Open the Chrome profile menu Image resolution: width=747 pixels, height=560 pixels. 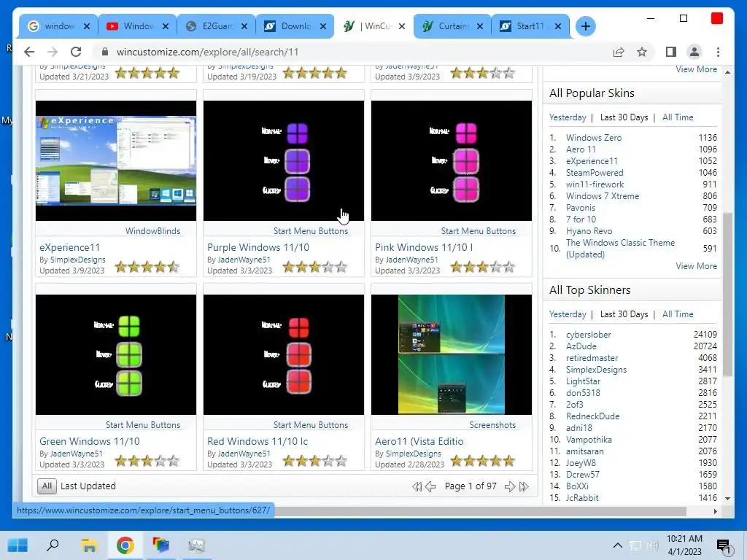[694, 52]
